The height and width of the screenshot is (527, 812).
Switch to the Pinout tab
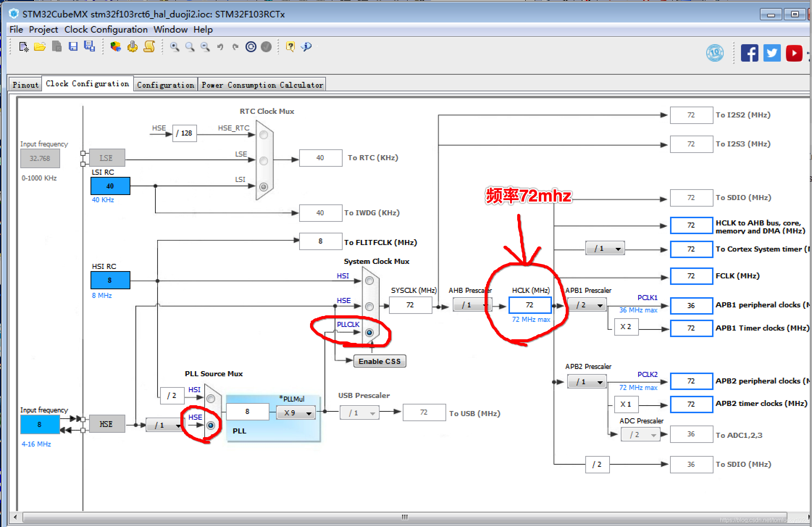25,85
